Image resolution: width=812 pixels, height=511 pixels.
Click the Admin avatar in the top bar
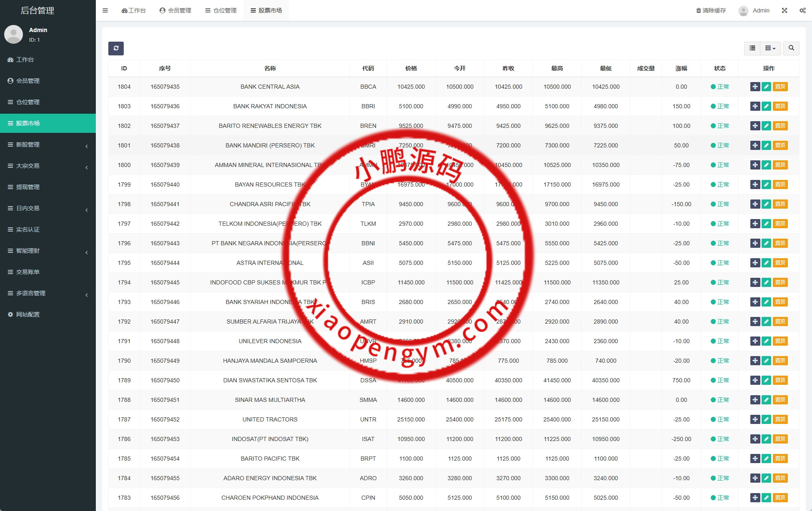(743, 11)
